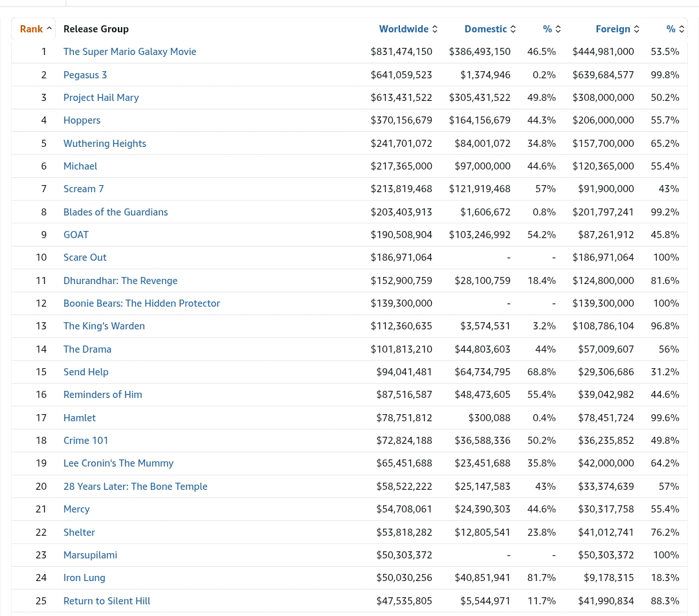Select Scream 7 from the list
Viewport: 699px width, 616px height.
[83, 188]
